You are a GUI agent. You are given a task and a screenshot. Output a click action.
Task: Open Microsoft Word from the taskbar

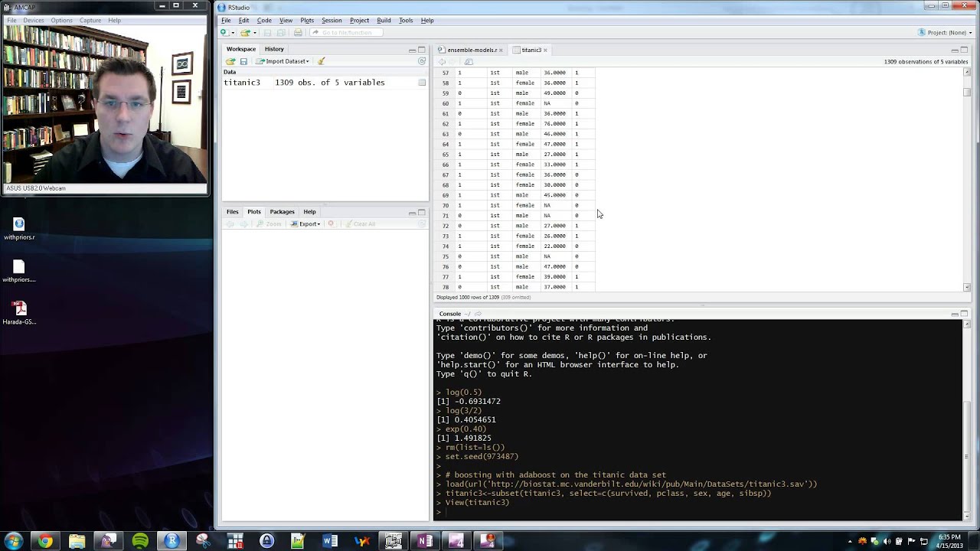(x=330, y=541)
